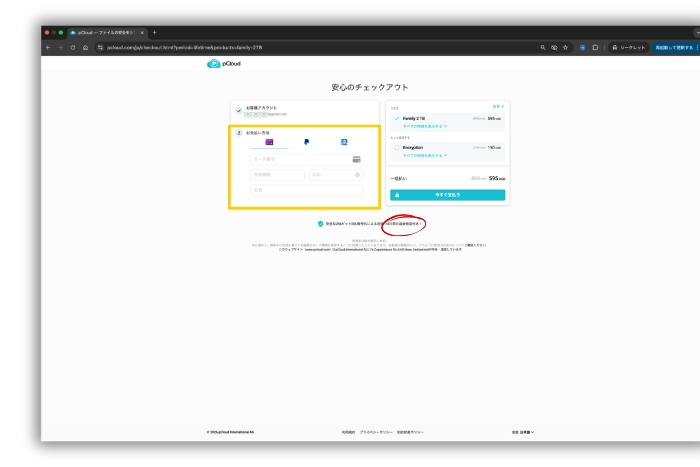The width and height of the screenshot is (700, 467).
Task: Expand all features under Family 2 TB
Action: click(425, 126)
